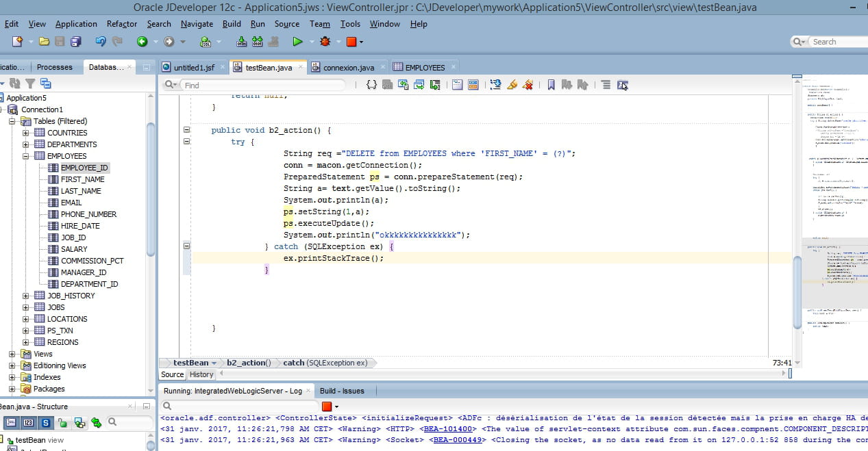This screenshot has height=451, width=868.
Task: Click the b2_action() breadcrumb
Action: tap(249, 363)
